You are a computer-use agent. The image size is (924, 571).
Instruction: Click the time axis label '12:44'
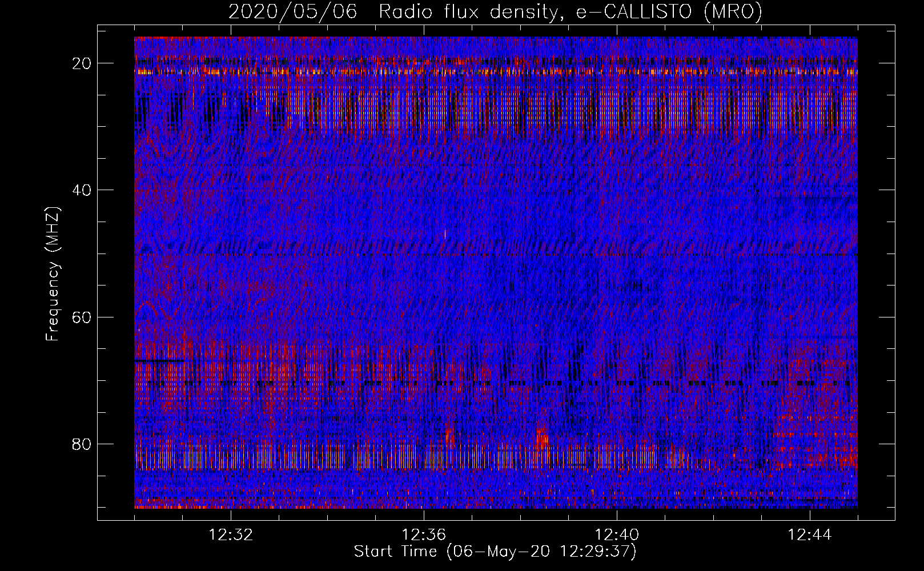coord(810,535)
